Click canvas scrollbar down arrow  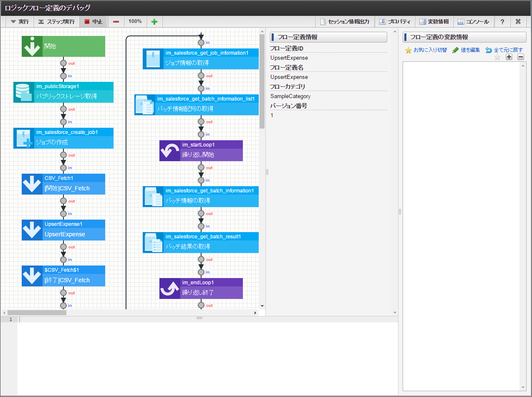(x=262, y=306)
